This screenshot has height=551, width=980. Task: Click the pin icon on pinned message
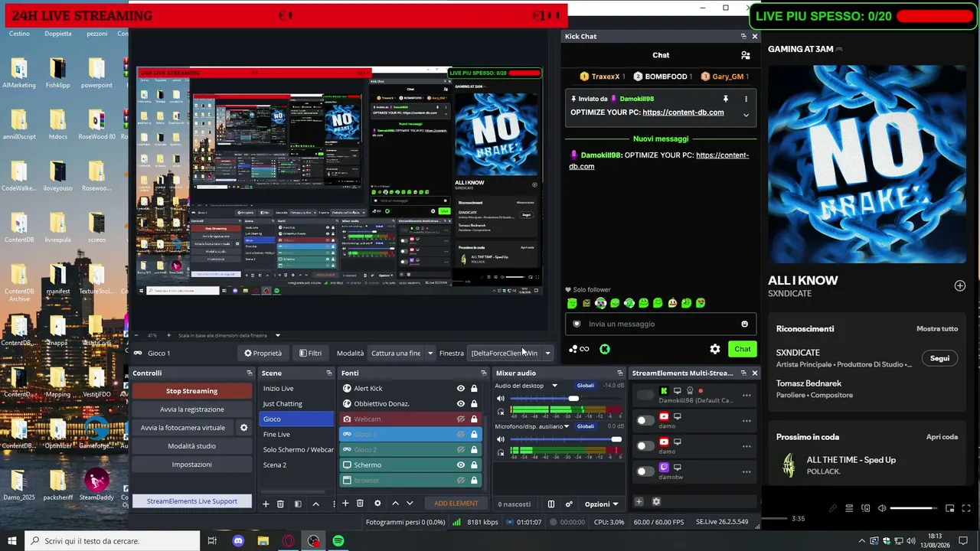tap(726, 99)
